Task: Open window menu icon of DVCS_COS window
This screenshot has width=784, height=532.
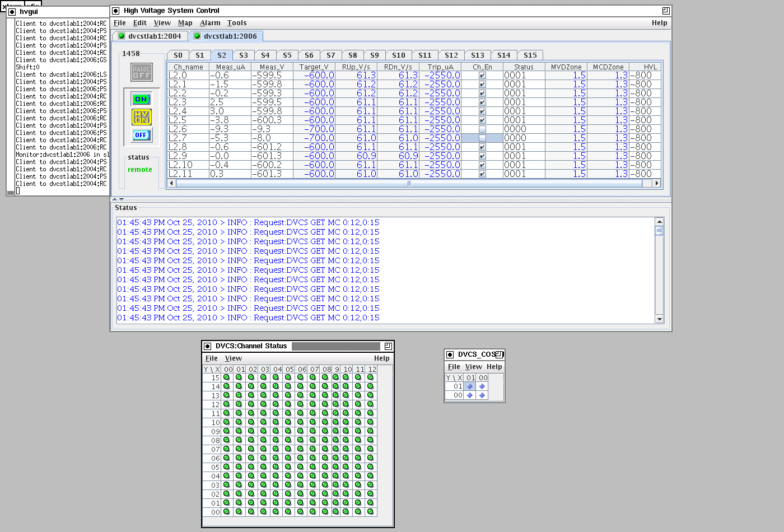Action: 450,354
